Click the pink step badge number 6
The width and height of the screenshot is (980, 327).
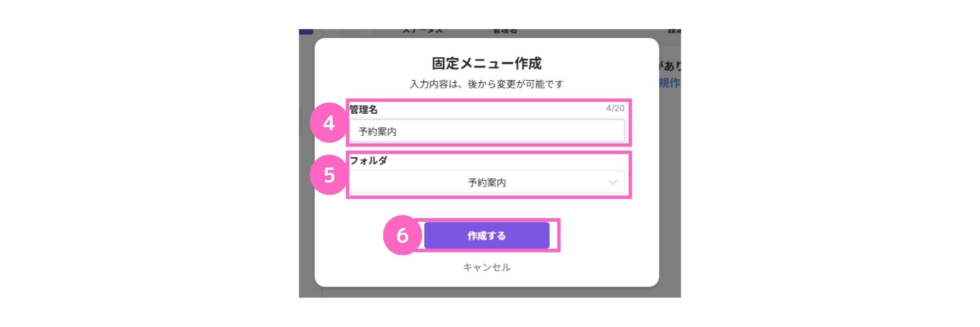[403, 235]
